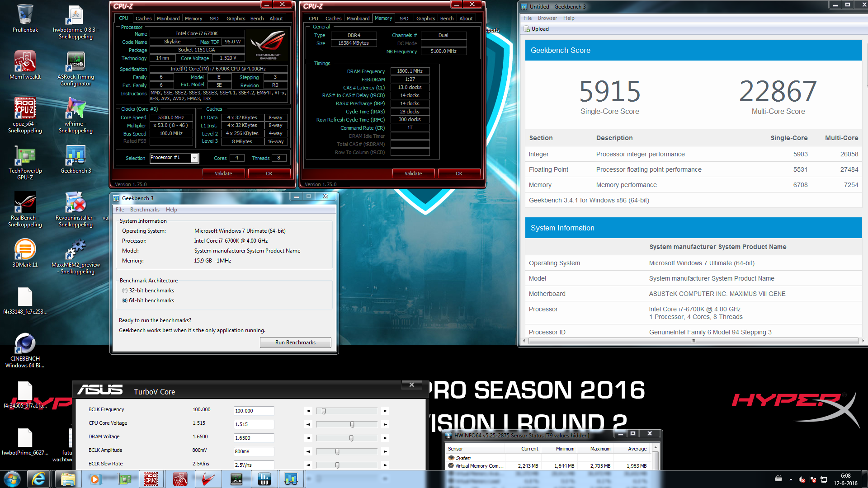Screen dimensions: 868x488
Task: Open ASRock Timing Configurator desktop icon
Action: [x=75, y=69]
